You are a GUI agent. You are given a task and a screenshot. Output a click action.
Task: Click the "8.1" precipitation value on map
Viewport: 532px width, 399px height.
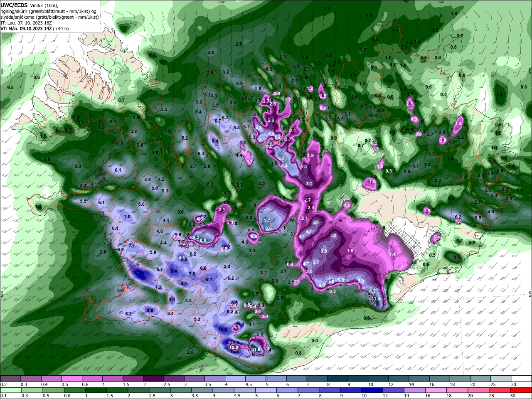point(209,279)
